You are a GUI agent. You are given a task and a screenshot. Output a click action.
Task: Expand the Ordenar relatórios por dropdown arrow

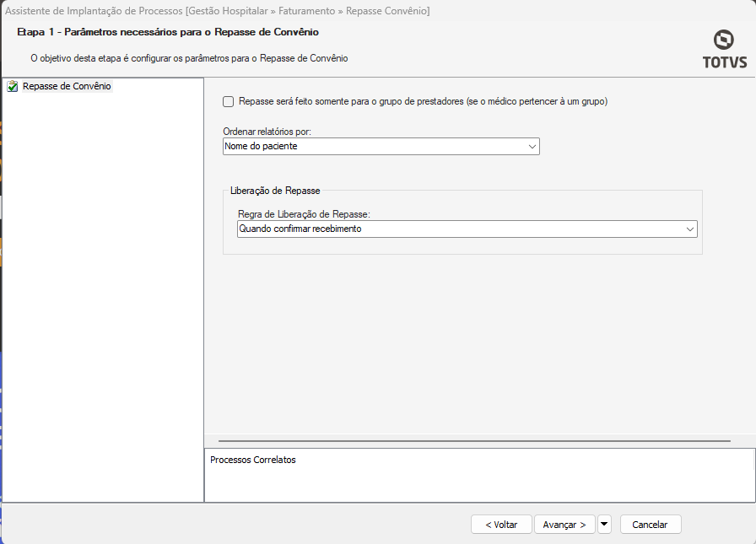tap(532, 147)
